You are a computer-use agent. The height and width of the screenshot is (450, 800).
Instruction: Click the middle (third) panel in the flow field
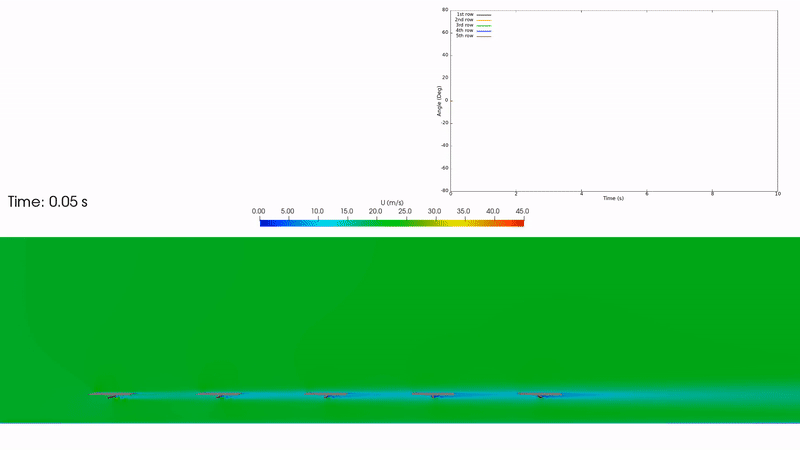tap(327, 394)
